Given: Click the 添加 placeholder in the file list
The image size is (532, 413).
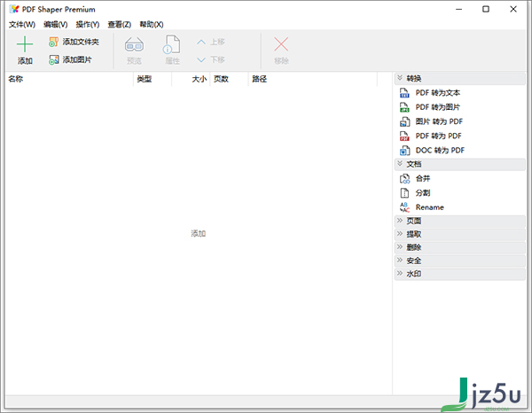Looking at the screenshot, I should point(198,233).
